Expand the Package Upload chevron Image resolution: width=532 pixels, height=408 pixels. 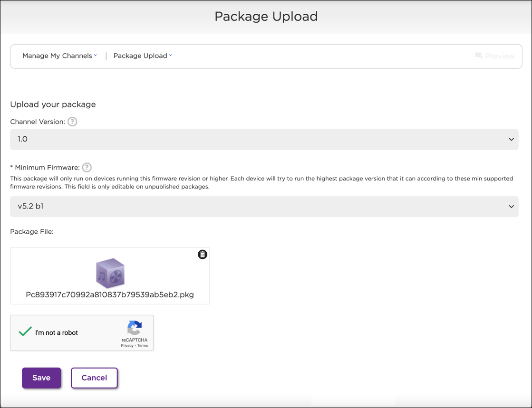pos(170,56)
